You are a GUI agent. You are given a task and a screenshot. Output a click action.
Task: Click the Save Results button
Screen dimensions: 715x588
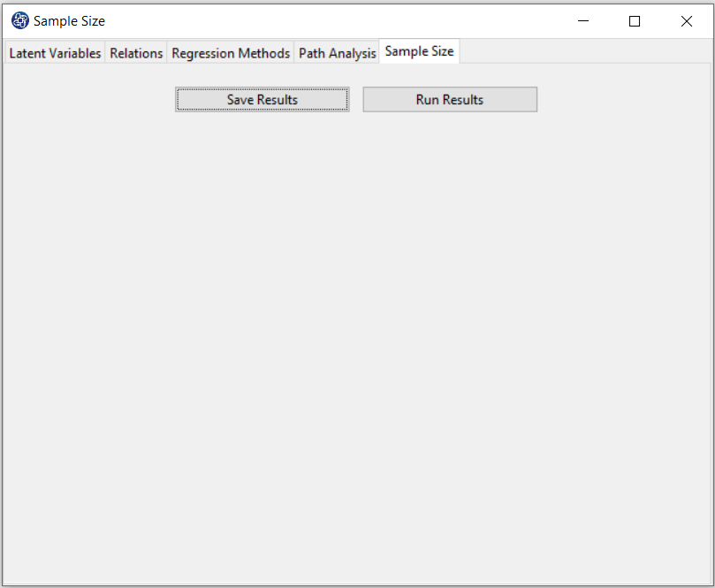coord(262,99)
